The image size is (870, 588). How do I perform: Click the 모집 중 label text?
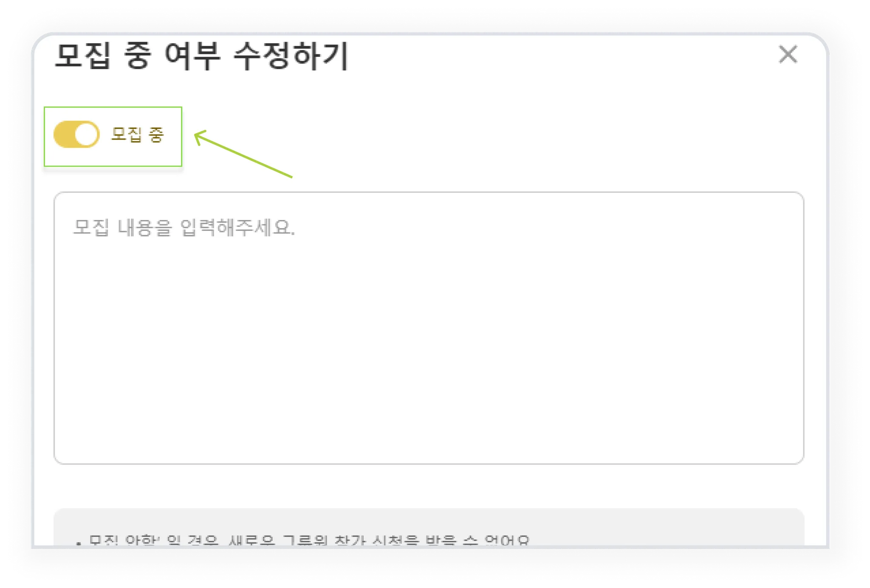pyautogui.click(x=137, y=135)
